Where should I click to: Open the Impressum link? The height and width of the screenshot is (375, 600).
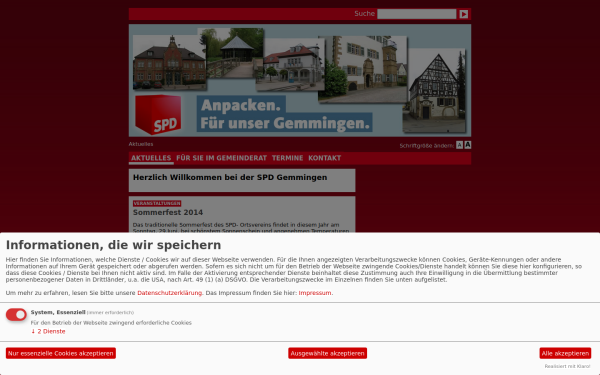tap(315, 293)
